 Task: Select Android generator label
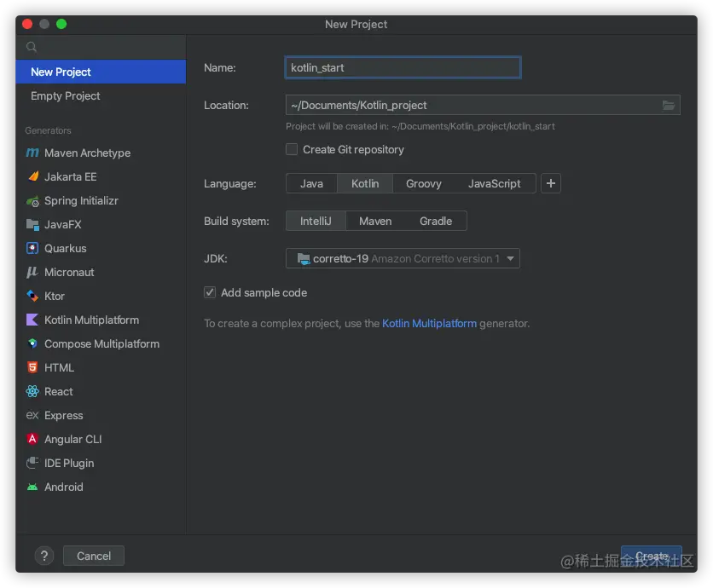click(64, 487)
